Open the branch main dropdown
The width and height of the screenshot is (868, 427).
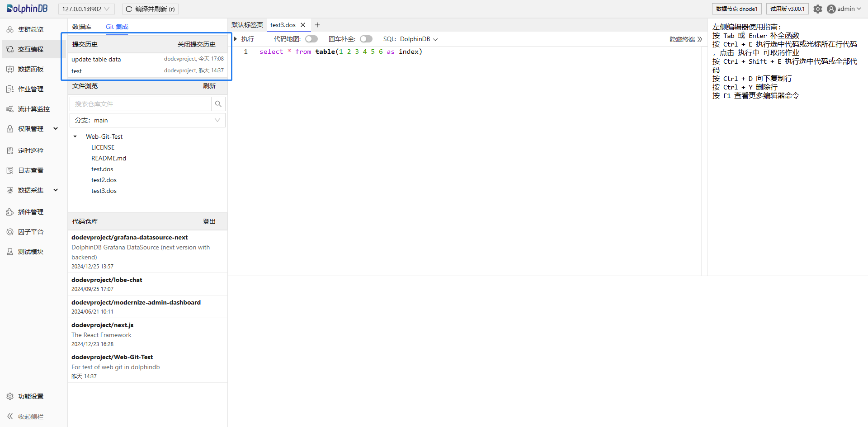[x=147, y=120]
